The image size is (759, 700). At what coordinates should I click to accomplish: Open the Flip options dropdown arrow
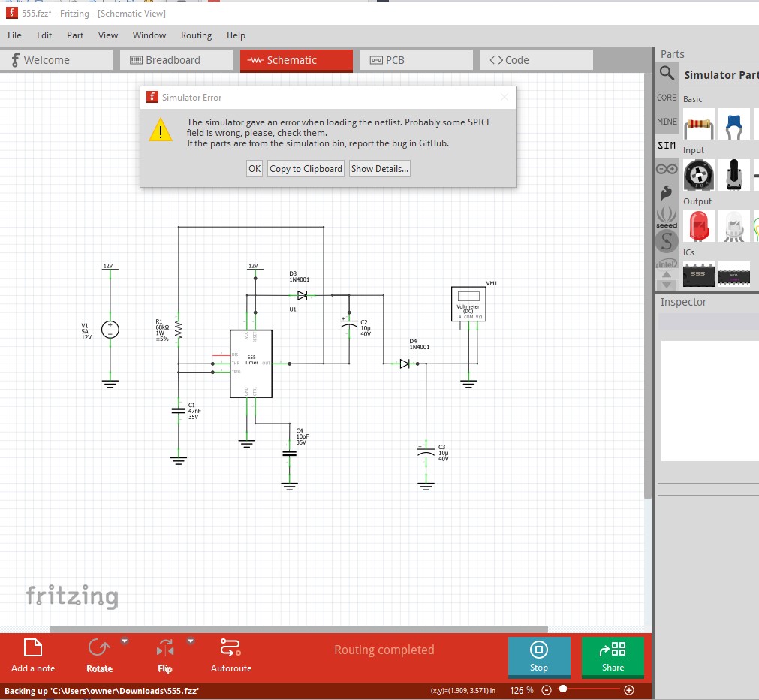190,641
